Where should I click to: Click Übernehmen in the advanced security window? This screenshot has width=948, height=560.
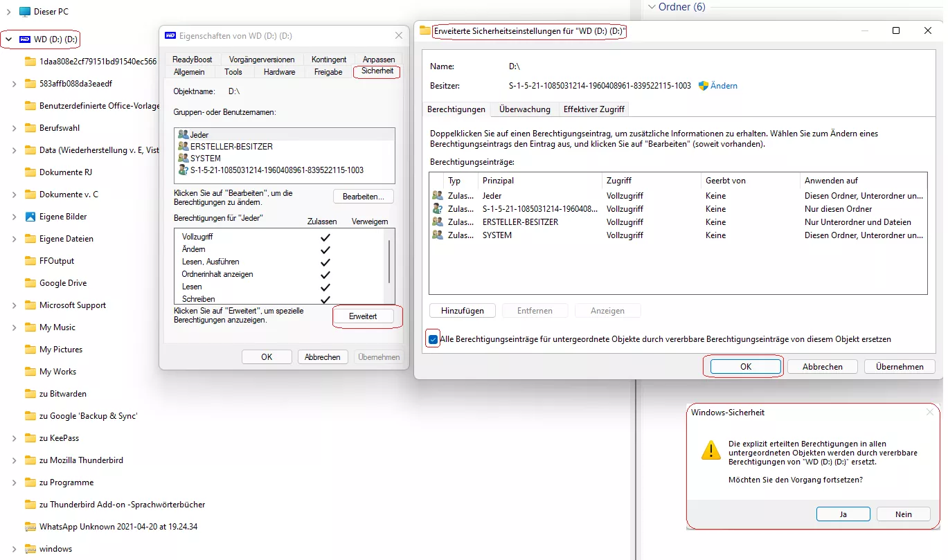(x=900, y=367)
